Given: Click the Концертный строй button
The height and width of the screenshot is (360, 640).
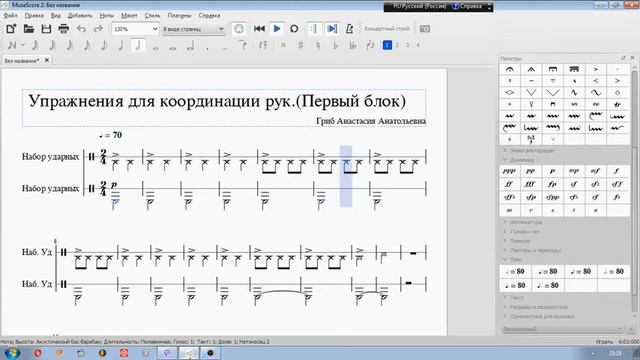Looking at the screenshot, I should [387, 29].
